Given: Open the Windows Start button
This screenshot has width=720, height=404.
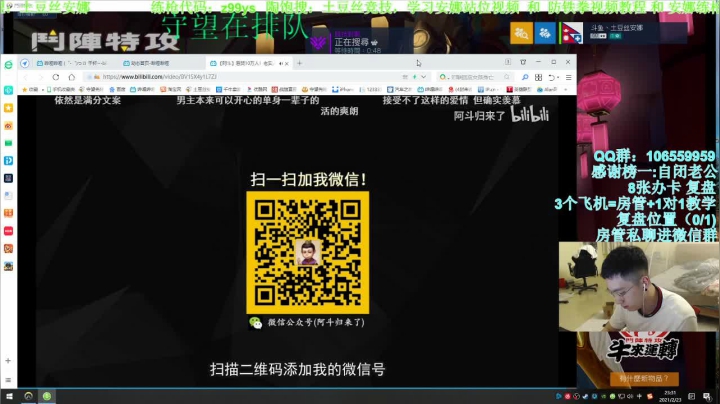Looking at the screenshot, I should (9, 396).
